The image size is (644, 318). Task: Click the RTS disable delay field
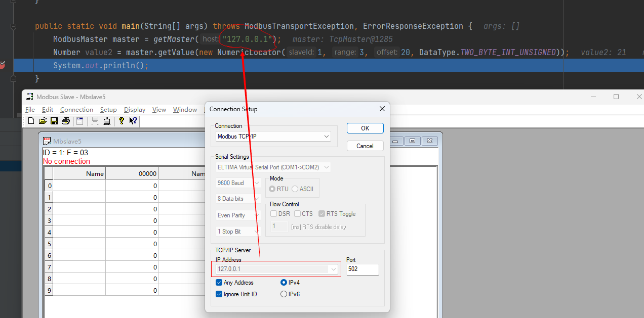(x=279, y=226)
